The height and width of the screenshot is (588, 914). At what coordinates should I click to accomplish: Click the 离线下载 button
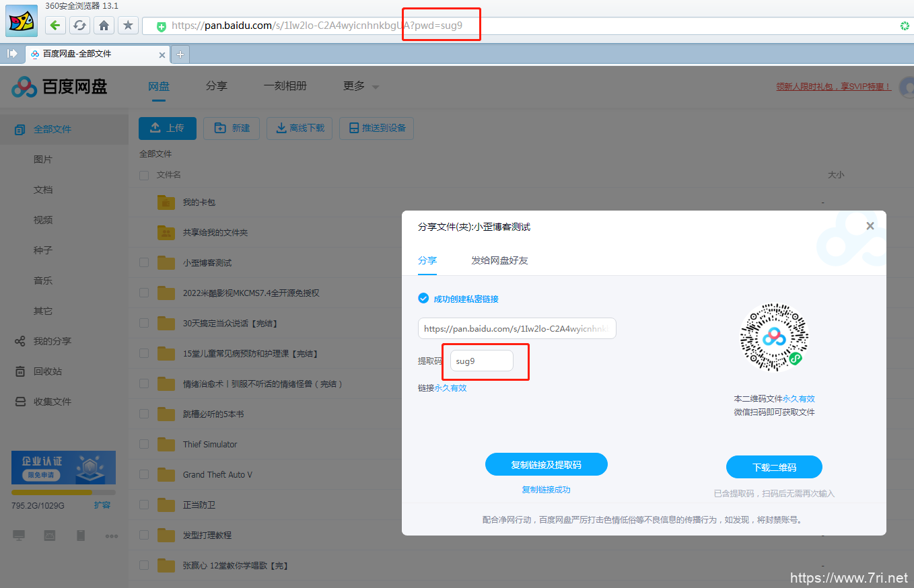point(300,128)
